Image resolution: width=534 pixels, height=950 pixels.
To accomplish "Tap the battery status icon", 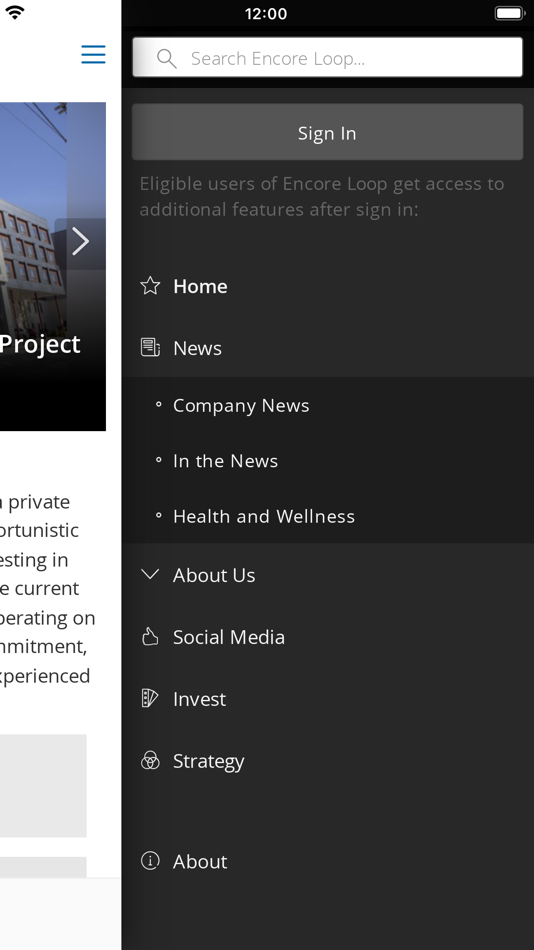I will point(509,13).
